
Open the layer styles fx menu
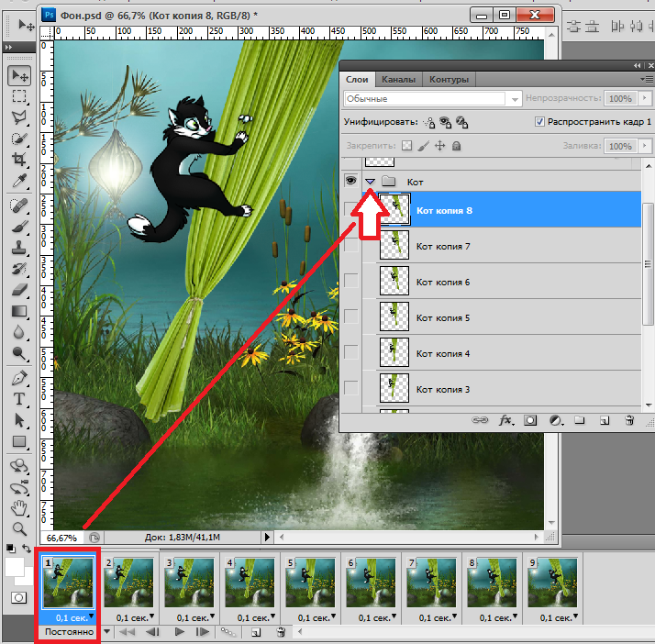coord(506,420)
